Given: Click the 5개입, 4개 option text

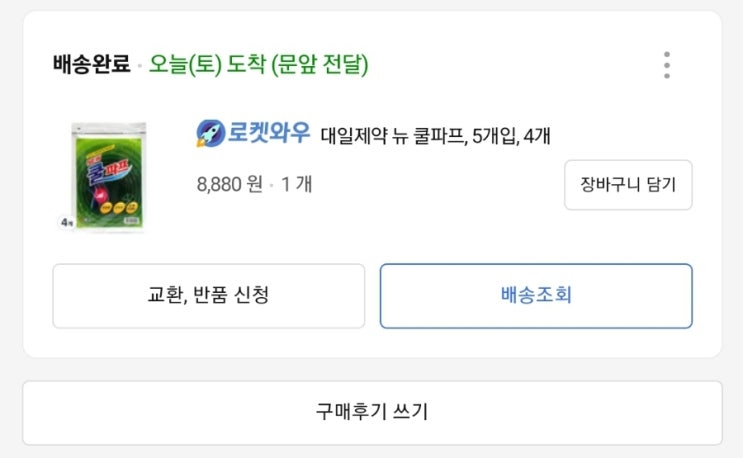Looking at the screenshot, I should [x=510, y=135].
